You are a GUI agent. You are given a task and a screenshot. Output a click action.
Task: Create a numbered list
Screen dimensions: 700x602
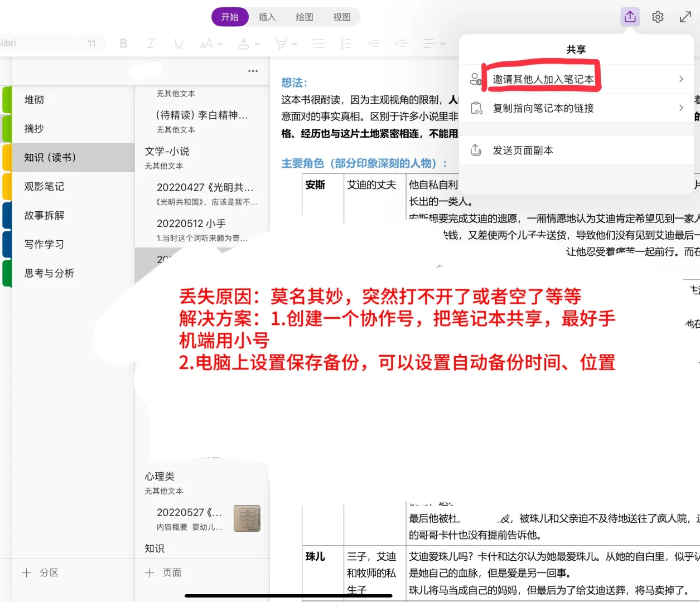coord(346,43)
